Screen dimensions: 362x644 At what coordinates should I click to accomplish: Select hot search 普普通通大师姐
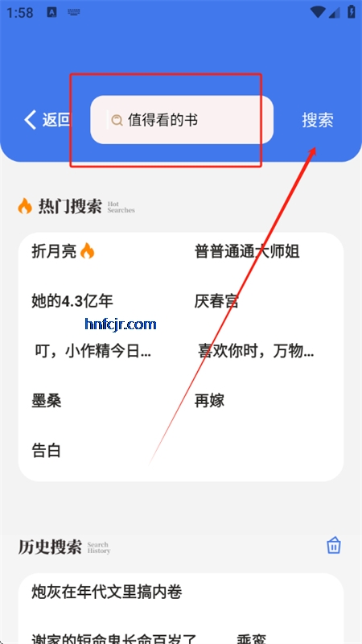(x=247, y=251)
